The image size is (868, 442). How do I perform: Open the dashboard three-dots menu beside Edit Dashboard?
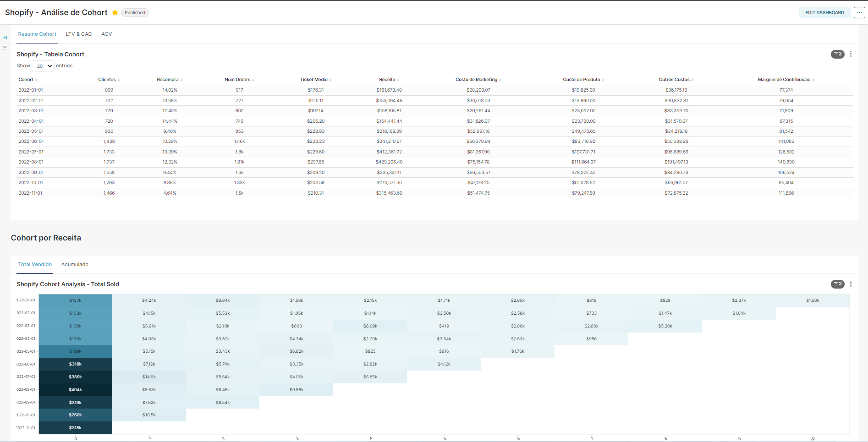coord(859,12)
